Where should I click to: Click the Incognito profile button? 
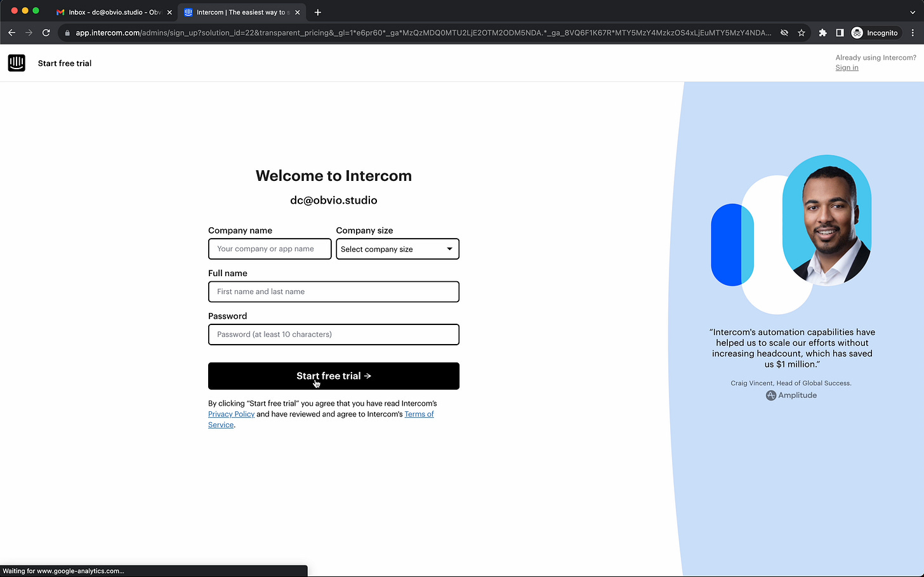pyautogui.click(x=876, y=33)
